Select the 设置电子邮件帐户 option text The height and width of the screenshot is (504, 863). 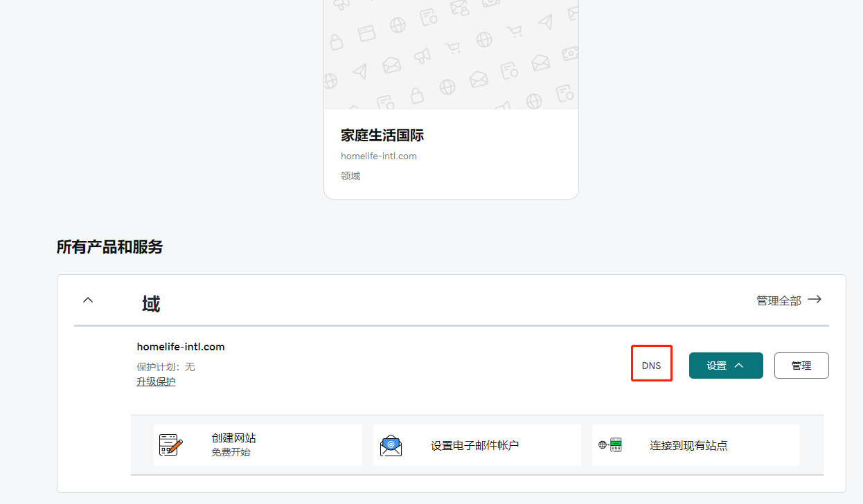(x=474, y=445)
